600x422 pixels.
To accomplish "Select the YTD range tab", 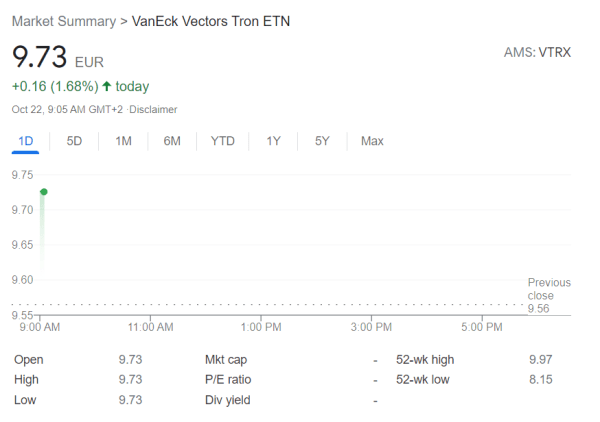I will click(x=222, y=141).
